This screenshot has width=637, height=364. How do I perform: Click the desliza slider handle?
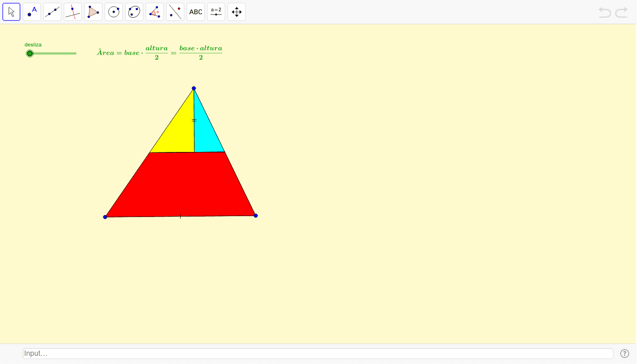[x=30, y=53]
